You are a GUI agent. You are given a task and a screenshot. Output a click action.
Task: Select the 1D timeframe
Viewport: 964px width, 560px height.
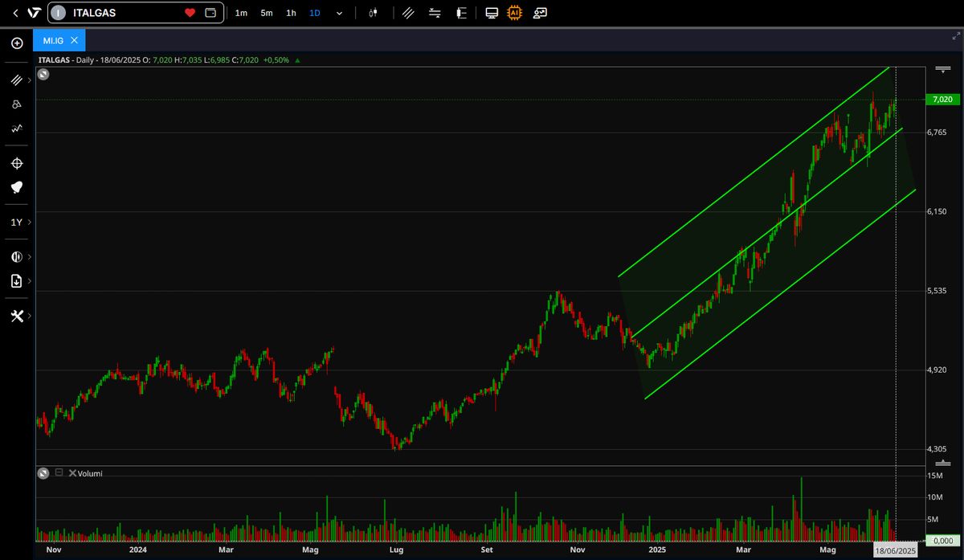coord(315,13)
